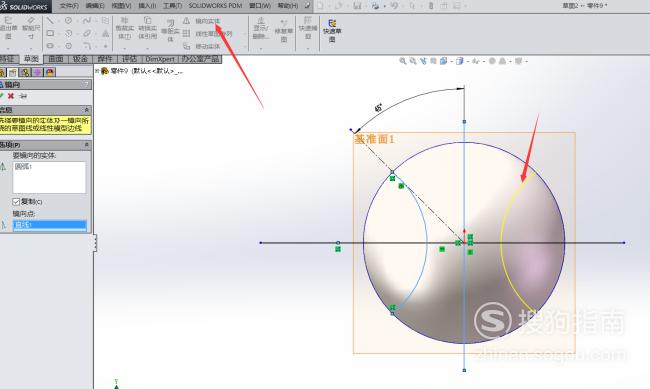
Task: Select the Sketch Fillet tool
Action: 87,46
